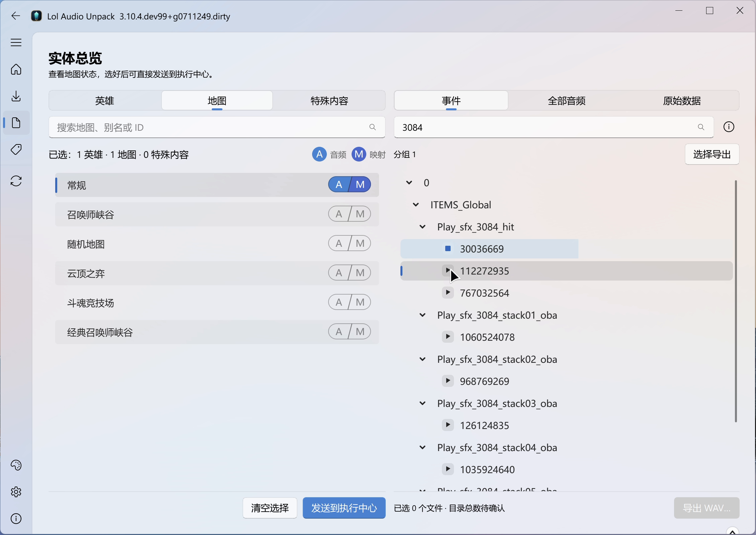
Task: Collapse Play_sfx_3084_stack03_oba node
Action: 422,403
